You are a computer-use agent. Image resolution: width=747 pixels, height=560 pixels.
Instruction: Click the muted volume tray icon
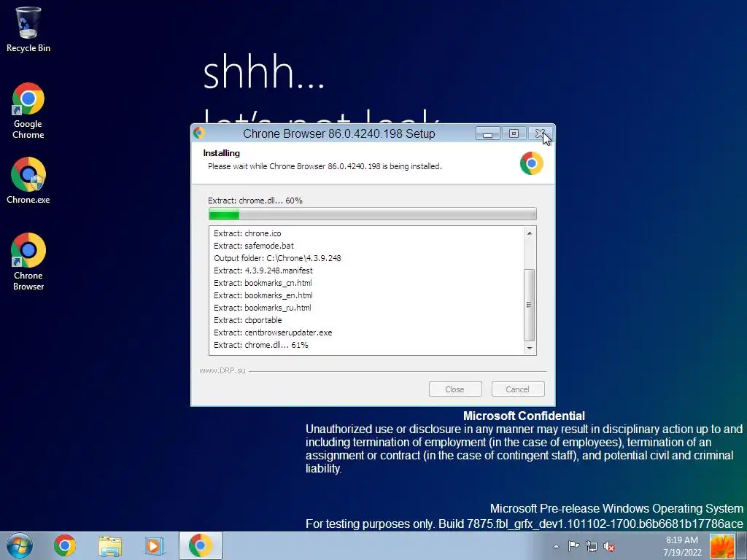[609, 546]
